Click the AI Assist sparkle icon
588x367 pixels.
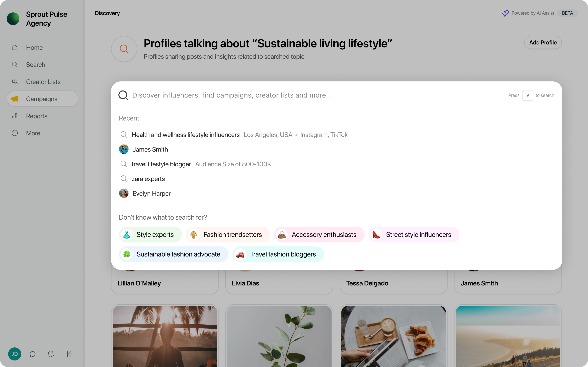[505, 13]
